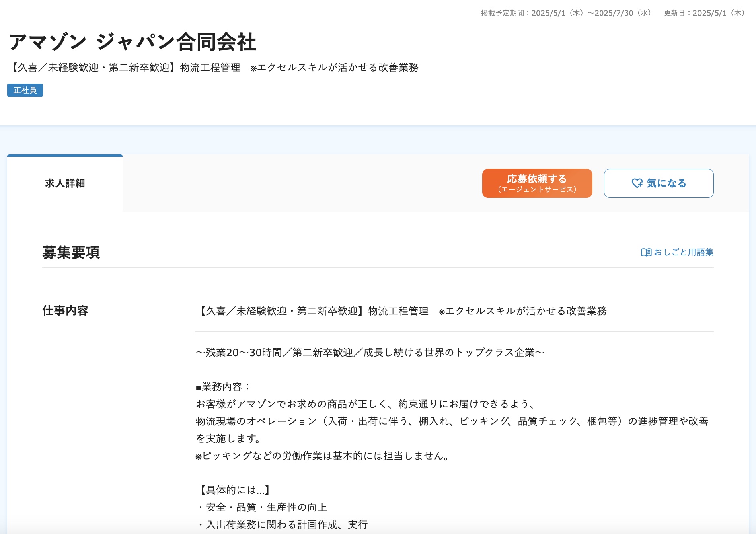Click the 更新日：2025/5/1 text
Screen dimensions: 756x534
[x=705, y=13]
